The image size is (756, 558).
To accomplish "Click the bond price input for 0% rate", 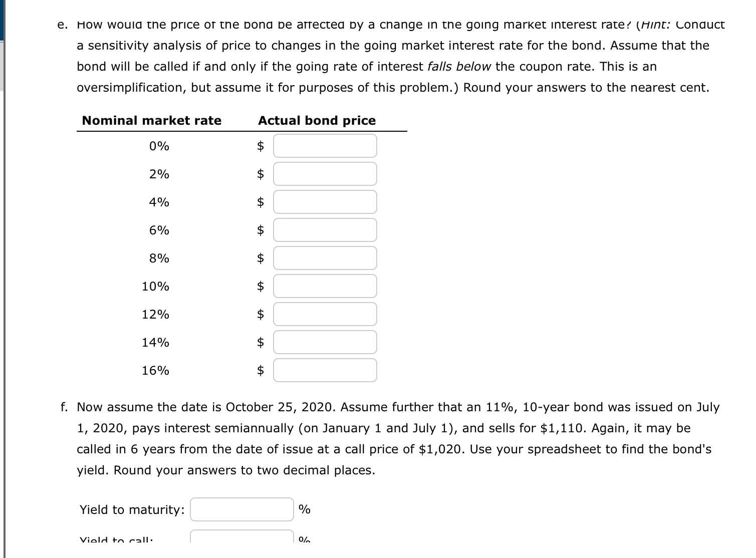I will [x=325, y=146].
